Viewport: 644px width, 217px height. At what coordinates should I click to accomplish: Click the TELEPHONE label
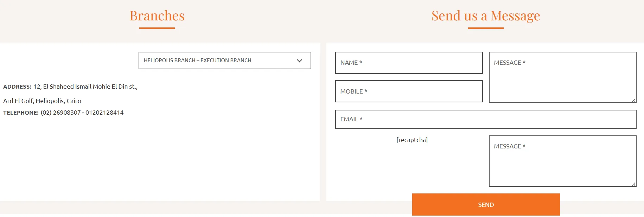click(21, 113)
